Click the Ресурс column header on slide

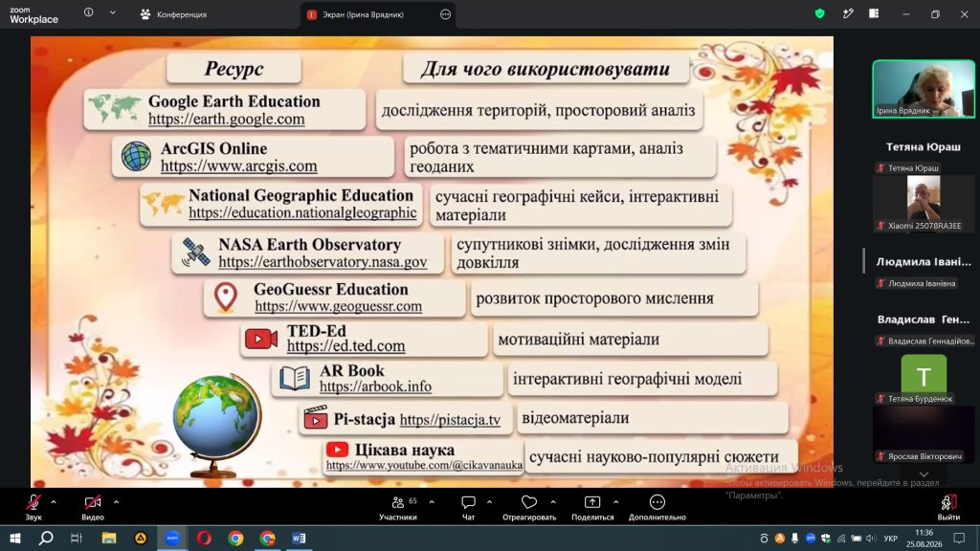pos(234,69)
